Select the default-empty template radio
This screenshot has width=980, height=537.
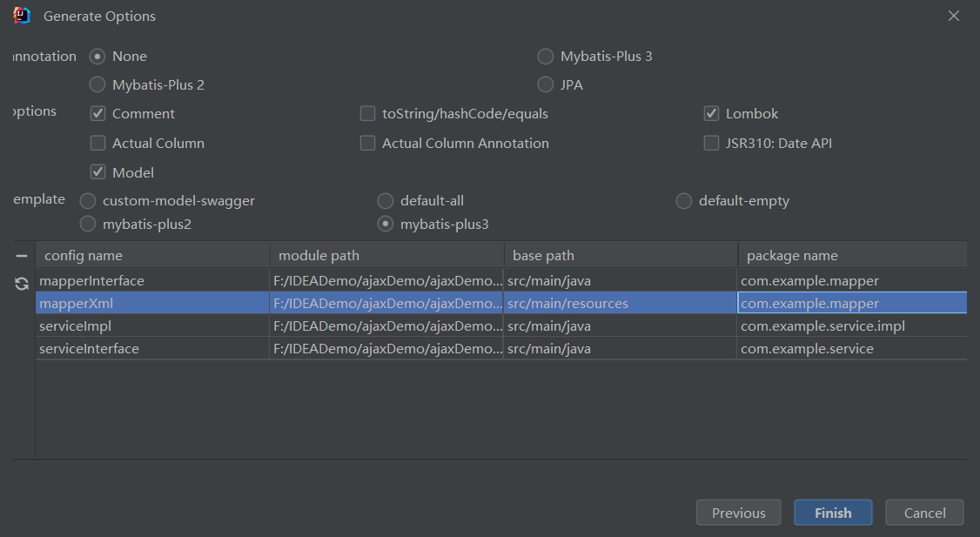click(x=684, y=201)
